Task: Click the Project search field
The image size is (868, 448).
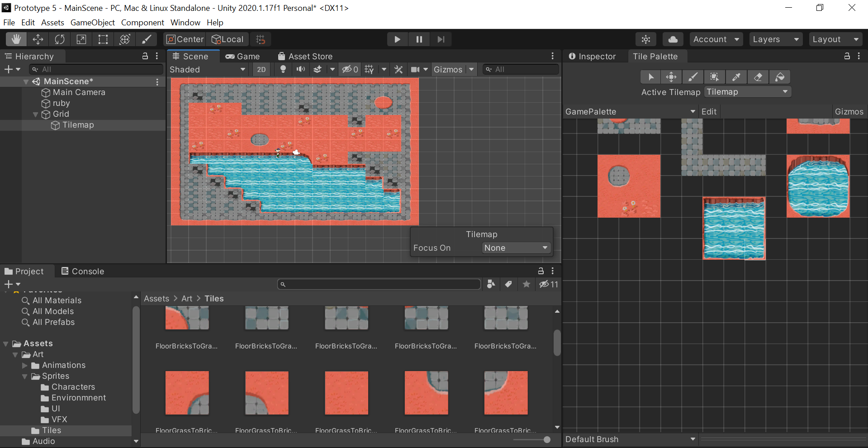Action: (379, 284)
